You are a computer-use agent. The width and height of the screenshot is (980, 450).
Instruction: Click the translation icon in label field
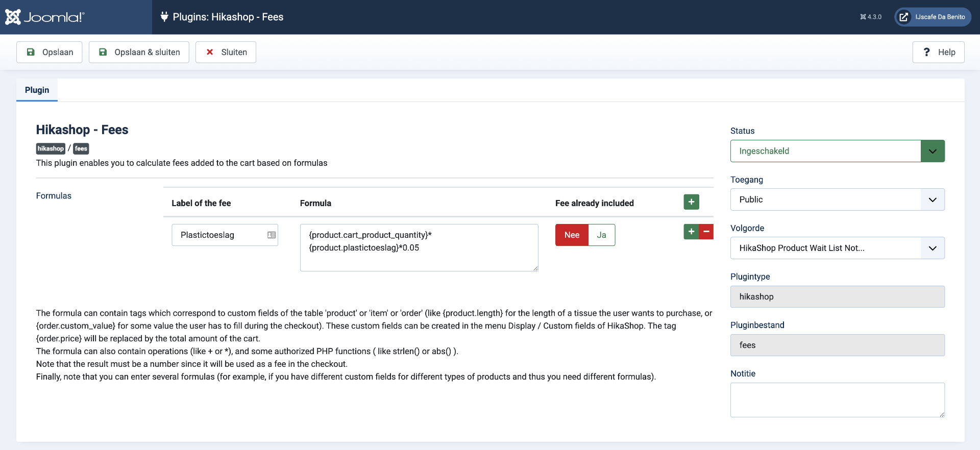(x=272, y=235)
